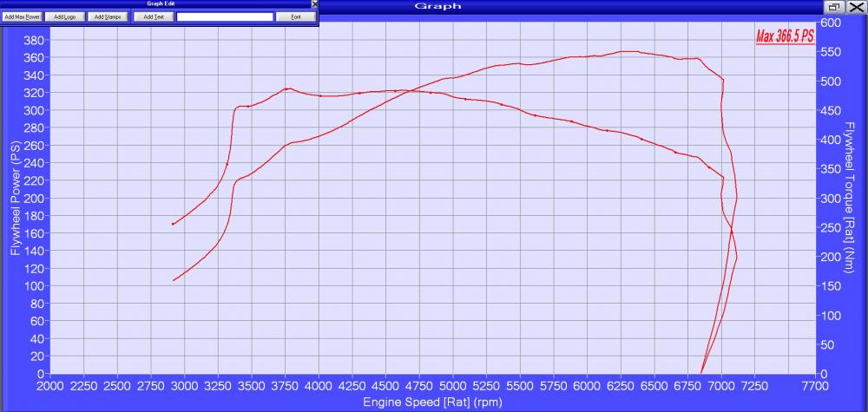Click the 7700 rpm axis tick label
The height and width of the screenshot is (412, 868).
tap(816, 385)
